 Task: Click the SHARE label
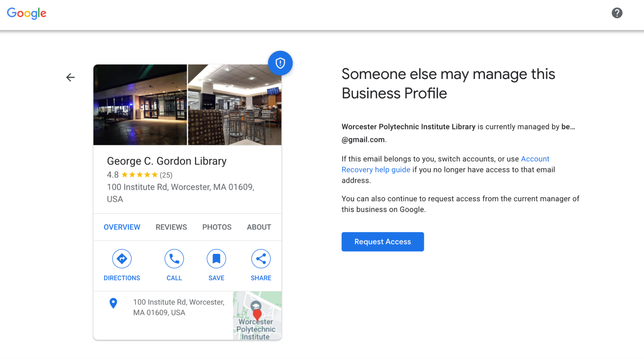[x=261, y=278]
